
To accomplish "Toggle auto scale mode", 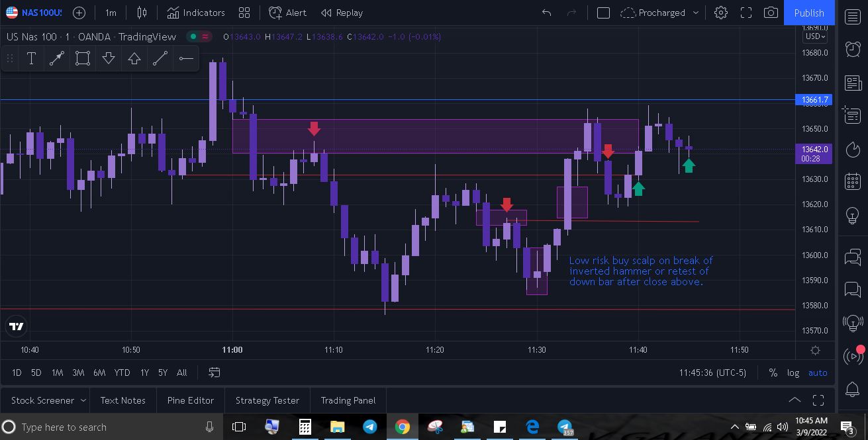I will point(818,373).
